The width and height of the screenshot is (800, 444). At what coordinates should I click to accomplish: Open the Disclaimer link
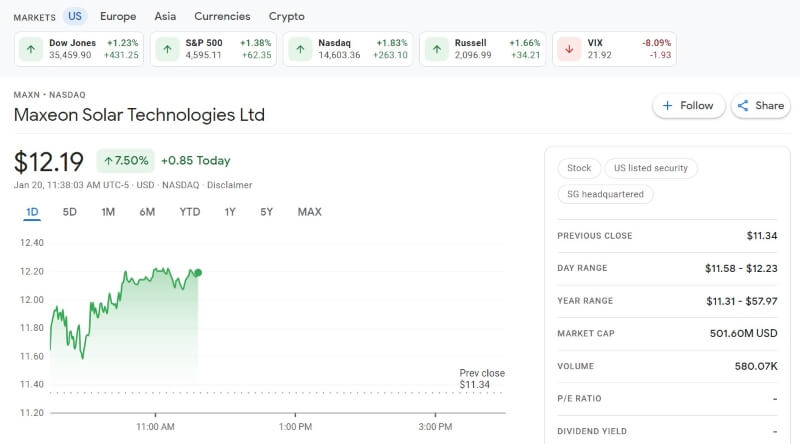click(230, 185)
